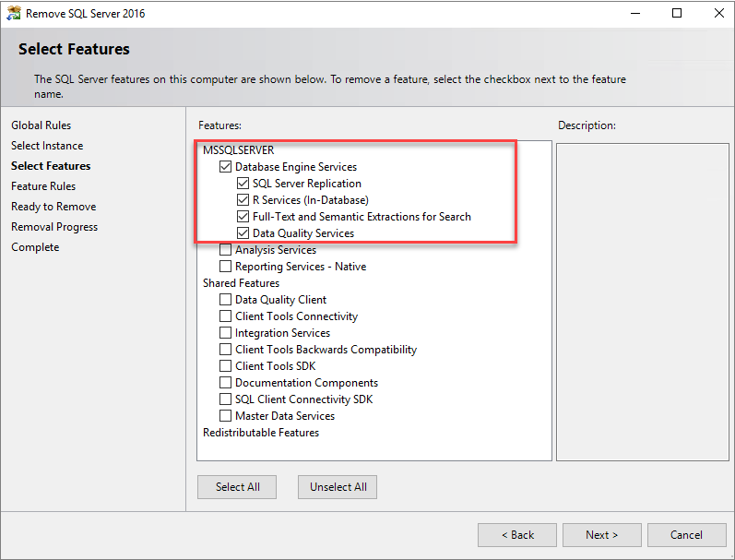
Task: Select the MSSQLSERVER instance node
Action: click(238, 150)
